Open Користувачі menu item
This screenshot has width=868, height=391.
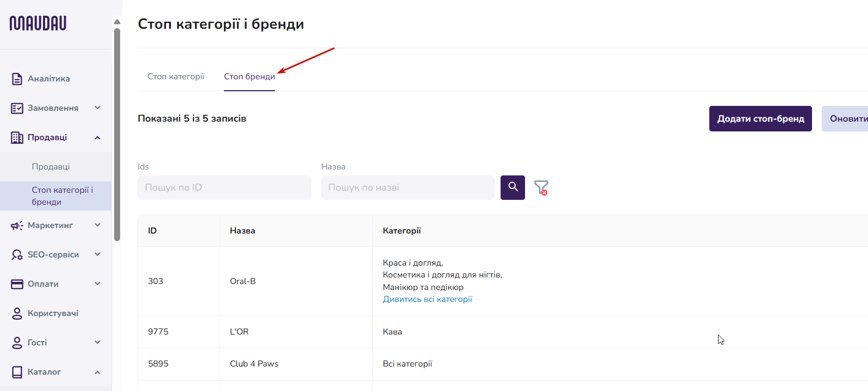[53, 313]
